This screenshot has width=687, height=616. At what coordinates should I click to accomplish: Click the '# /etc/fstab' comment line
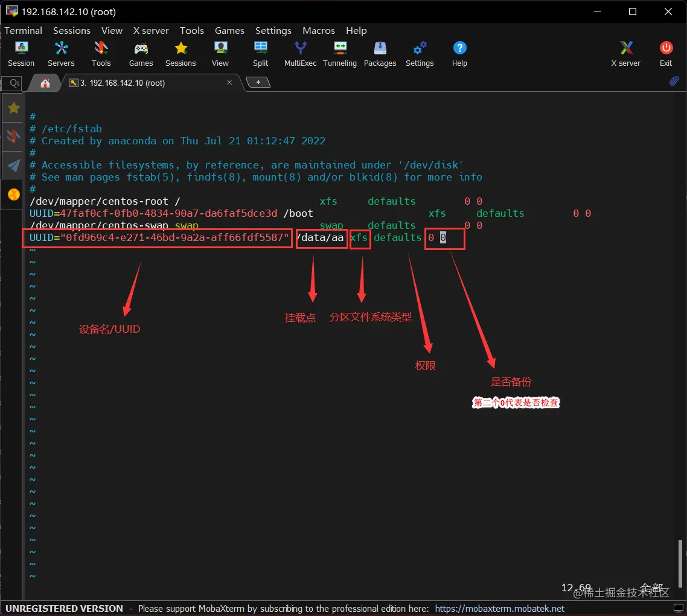pyautogui.click(x=66, y=129)
